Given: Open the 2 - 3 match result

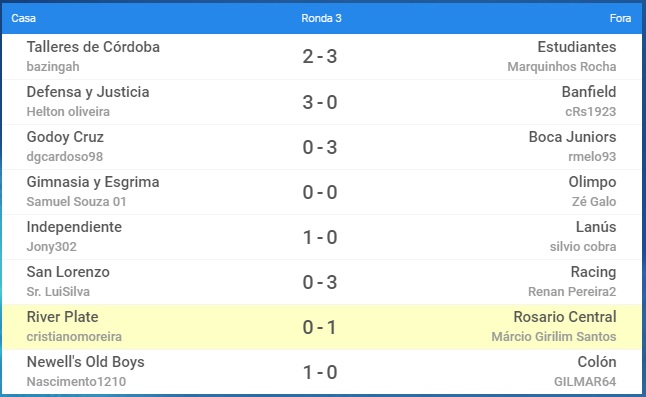Looking at the screenshot, I should coord(320,57).
